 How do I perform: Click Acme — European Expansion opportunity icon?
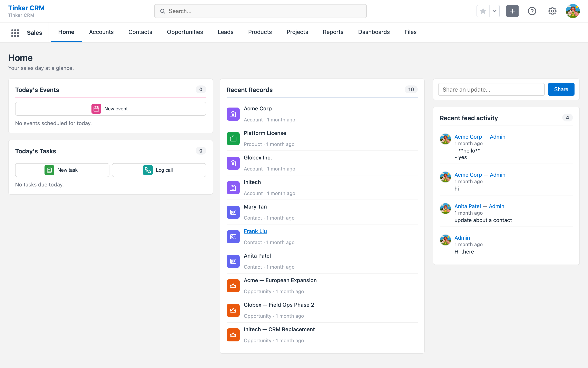(233, 286)
